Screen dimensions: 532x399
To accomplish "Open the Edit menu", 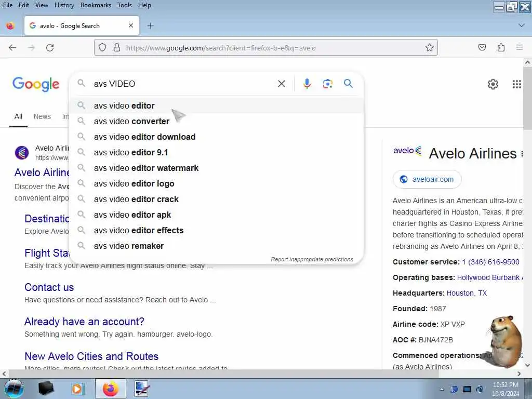I will point(24,5).
